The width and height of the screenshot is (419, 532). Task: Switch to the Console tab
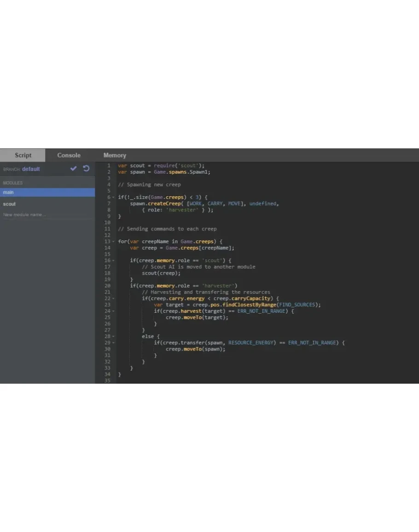tap(69, 155)
